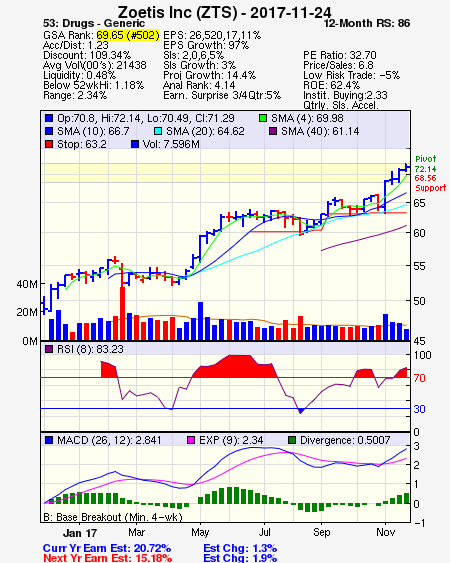450x563 pixels.
Task: Click 'Curr Yr Earn Est: 20.72%' text
Action: click(x=107, y=548)
